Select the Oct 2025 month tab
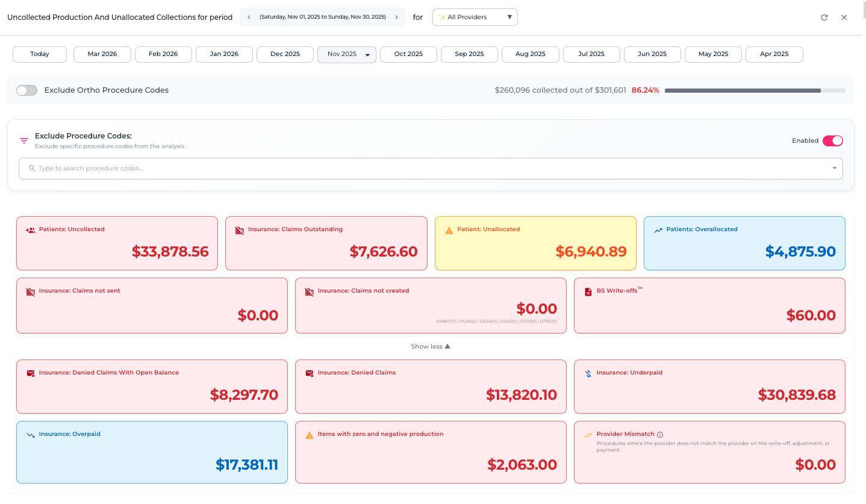The width and height of the screenshot is (866, 504). click(408, 54)
